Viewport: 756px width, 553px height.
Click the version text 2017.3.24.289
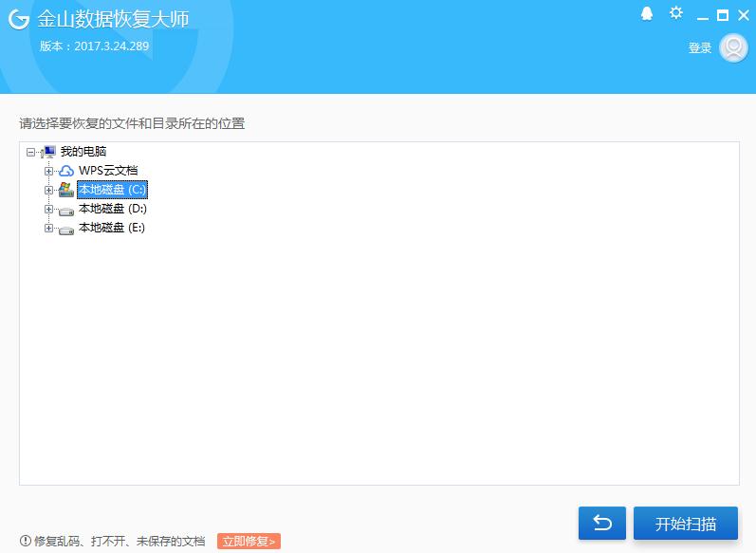click(112, 46)
